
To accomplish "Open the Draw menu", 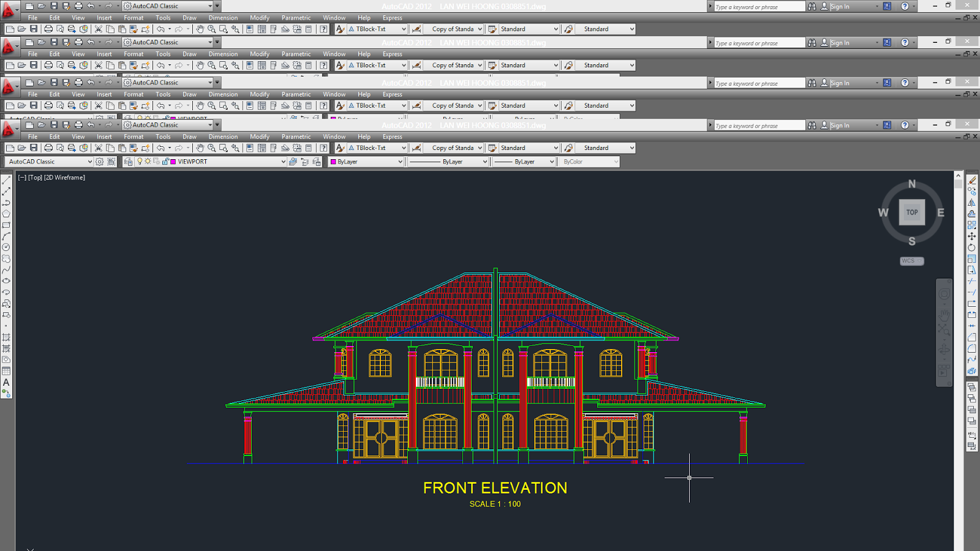I will click(x=189, y=136).
